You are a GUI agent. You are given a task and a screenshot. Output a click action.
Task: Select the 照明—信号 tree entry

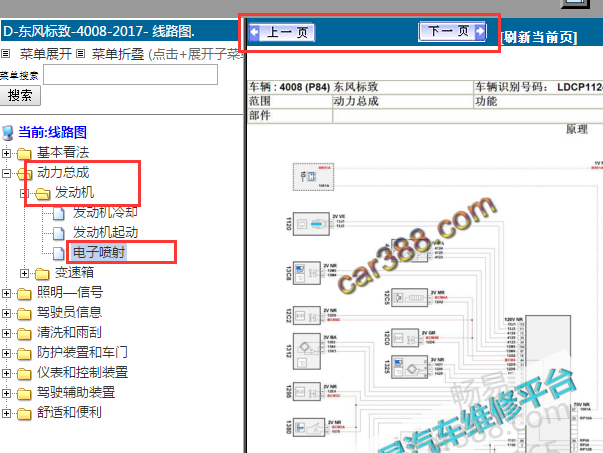pyautogui.click(x=70, y=292)
